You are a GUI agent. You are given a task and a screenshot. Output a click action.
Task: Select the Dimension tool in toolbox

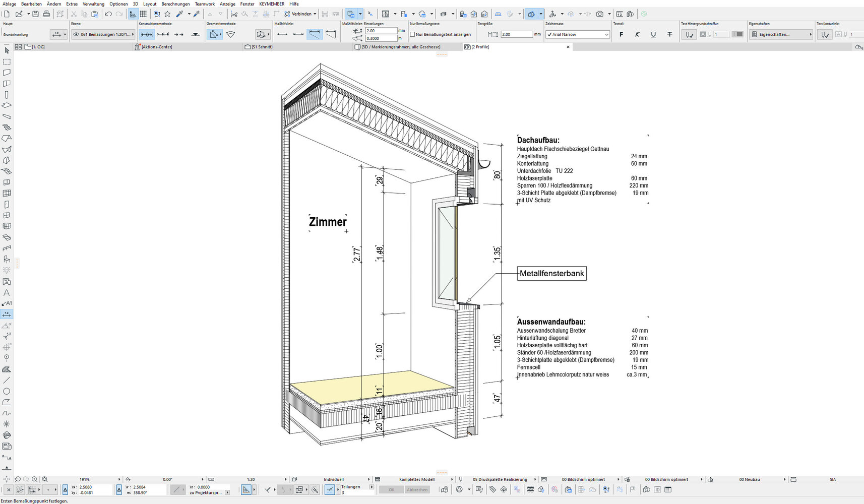pyautogui.click(x=7, y=314)
